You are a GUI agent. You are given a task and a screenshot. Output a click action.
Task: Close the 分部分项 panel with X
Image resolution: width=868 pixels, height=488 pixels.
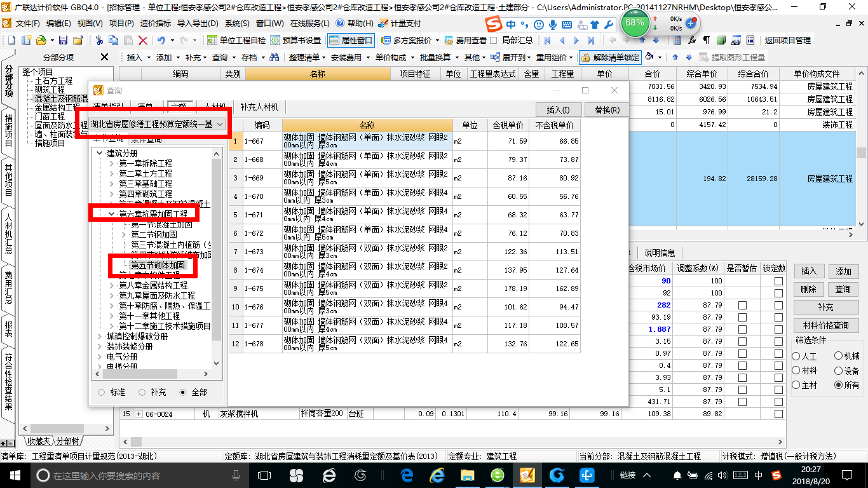pos(105,57)
